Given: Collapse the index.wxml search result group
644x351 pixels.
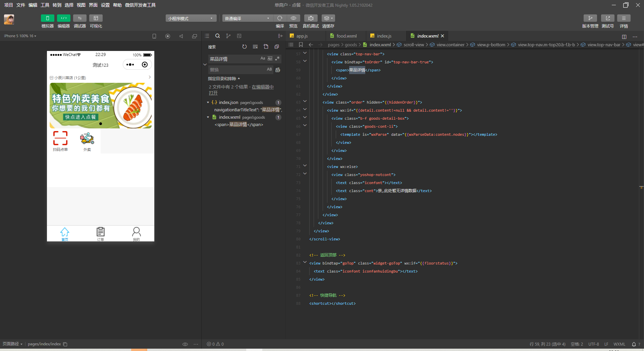Looking at the screenshot, I should coord(208,117).
